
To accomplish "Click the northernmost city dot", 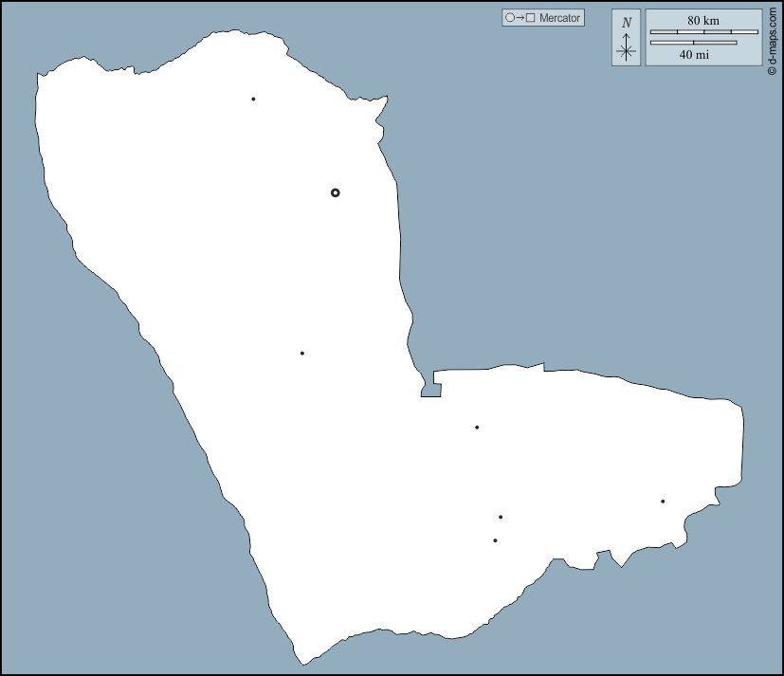I will [253, 99].
